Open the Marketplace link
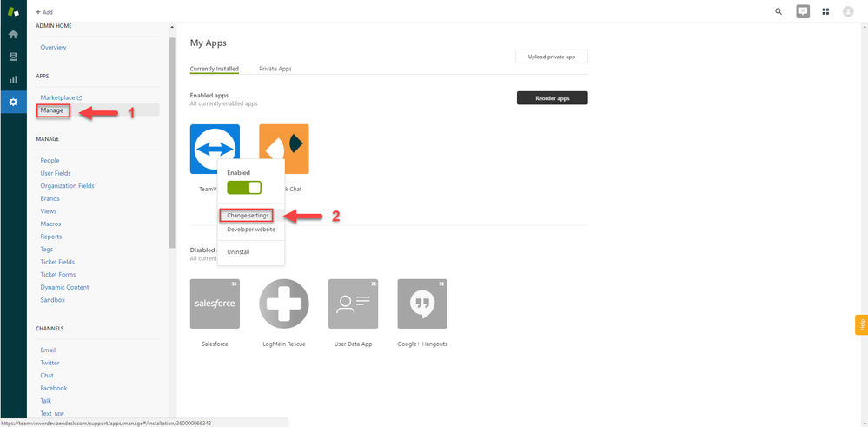The width and height of the screenshot is (868, 427). (x=61, y=98)
